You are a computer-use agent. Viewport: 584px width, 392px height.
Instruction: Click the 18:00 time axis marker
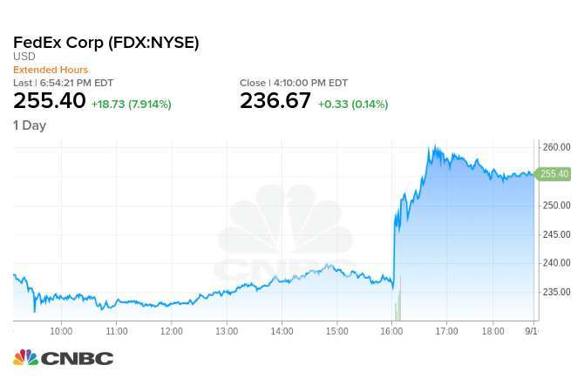coord(493,331)
